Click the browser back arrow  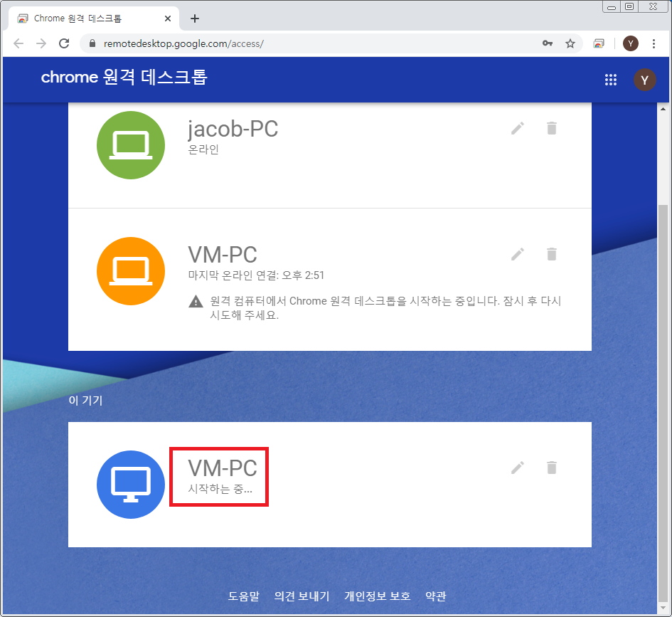pos(18,43)
